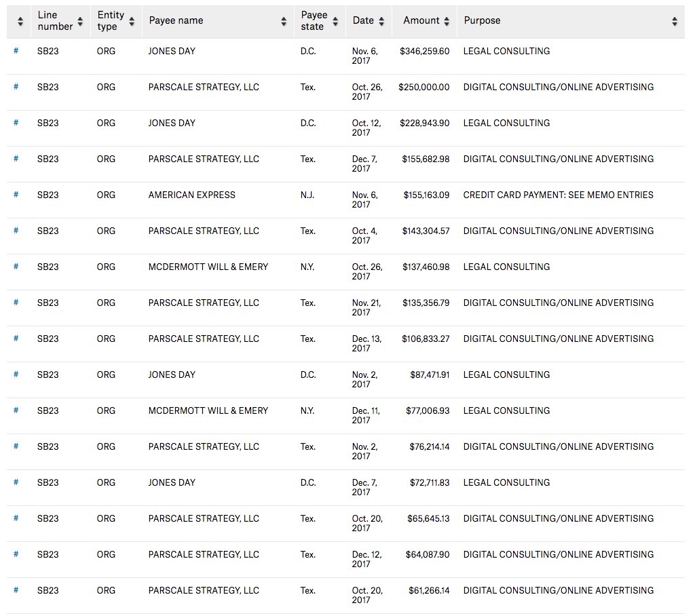The image size is (695, 616).
Task: Sort table by Payee name
Action: 284,21
